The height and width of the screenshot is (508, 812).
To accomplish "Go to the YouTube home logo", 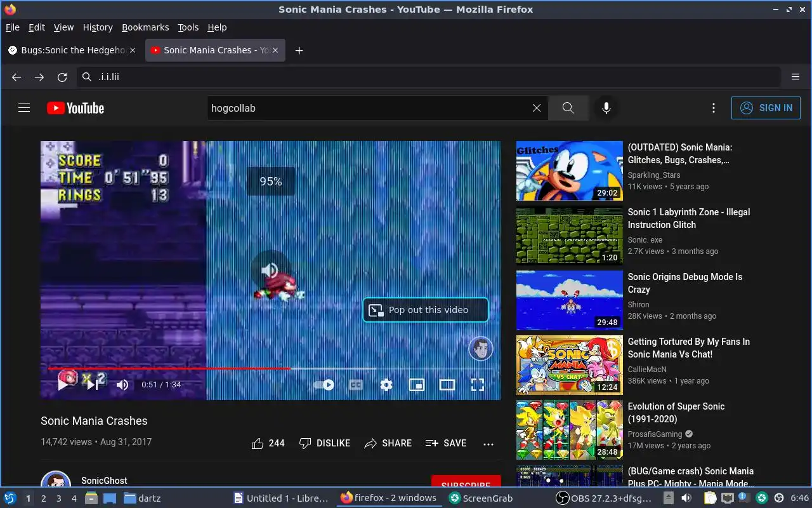I will click(x=75, y=108).
